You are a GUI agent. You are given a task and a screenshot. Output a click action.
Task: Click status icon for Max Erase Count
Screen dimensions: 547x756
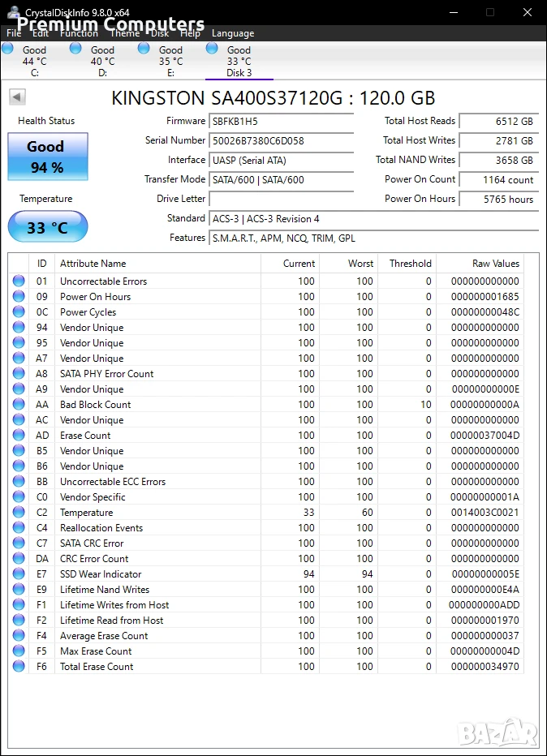(19, 651)
